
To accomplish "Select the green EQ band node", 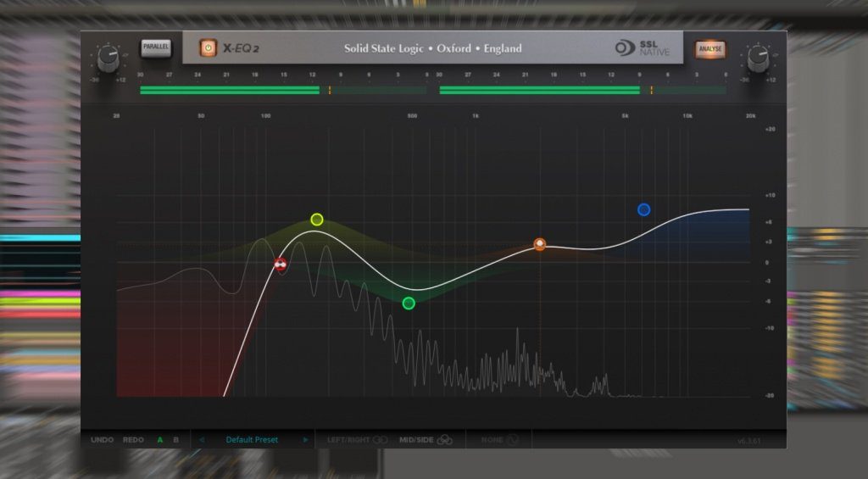I will click(x=409, y=303).
